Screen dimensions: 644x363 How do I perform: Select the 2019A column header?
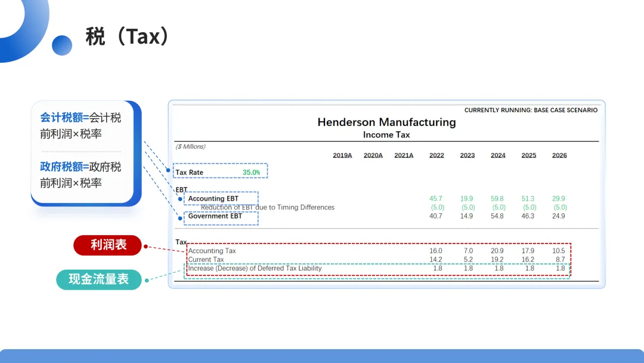tap(342, 155)
